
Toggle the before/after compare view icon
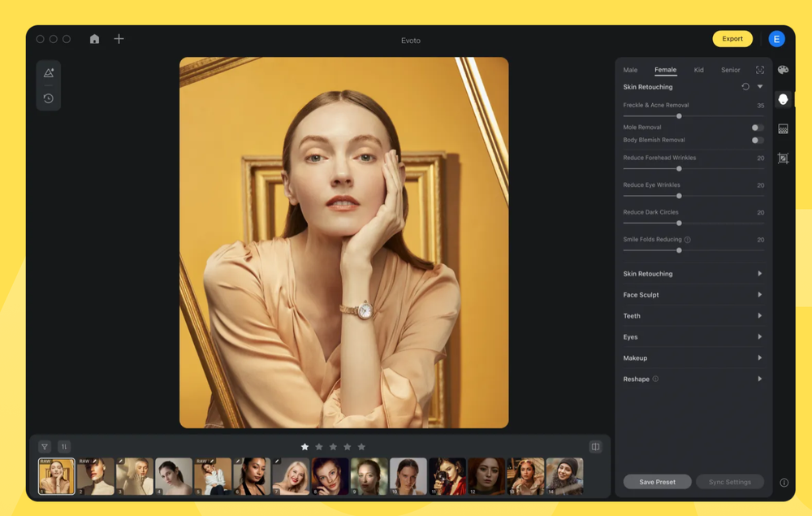(x=595, y=447)
